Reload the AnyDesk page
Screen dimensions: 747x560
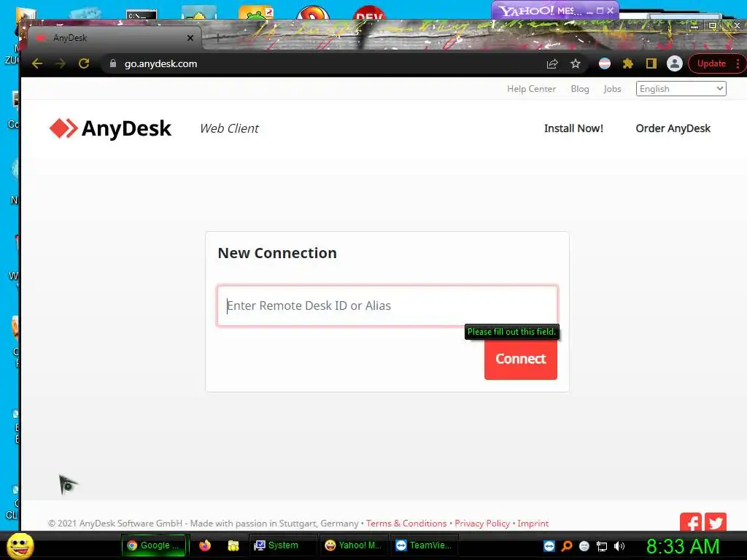(84, 63)
